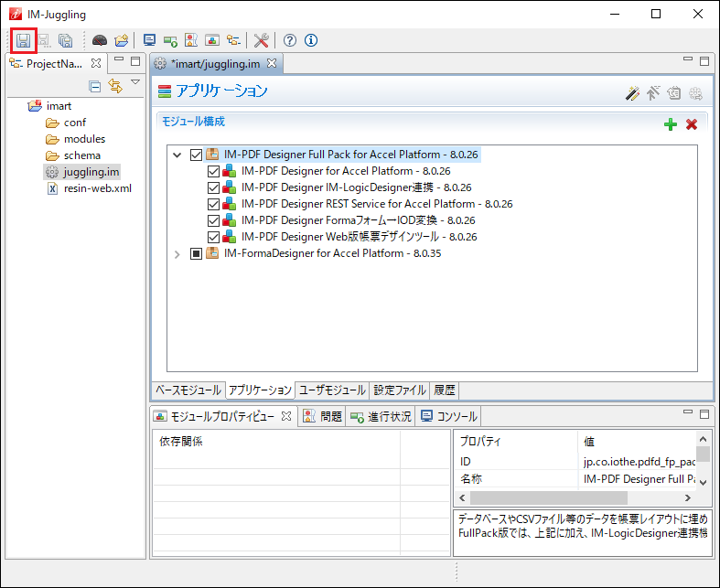Click the green plus add module icon
The width and height of the screenshot is (720, 588).
tap(671, 124)
